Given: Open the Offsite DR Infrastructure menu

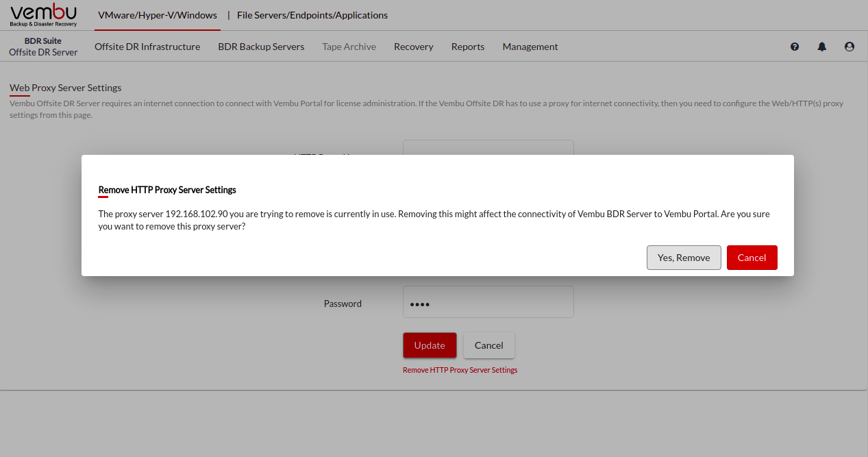Looking at the screenshot, I should tap(147, 47).
